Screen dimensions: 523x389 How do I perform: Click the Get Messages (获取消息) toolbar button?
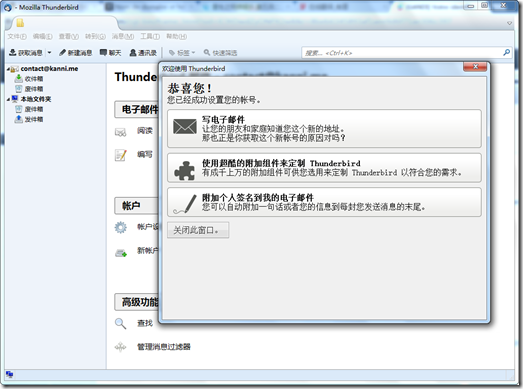point(26,53)
